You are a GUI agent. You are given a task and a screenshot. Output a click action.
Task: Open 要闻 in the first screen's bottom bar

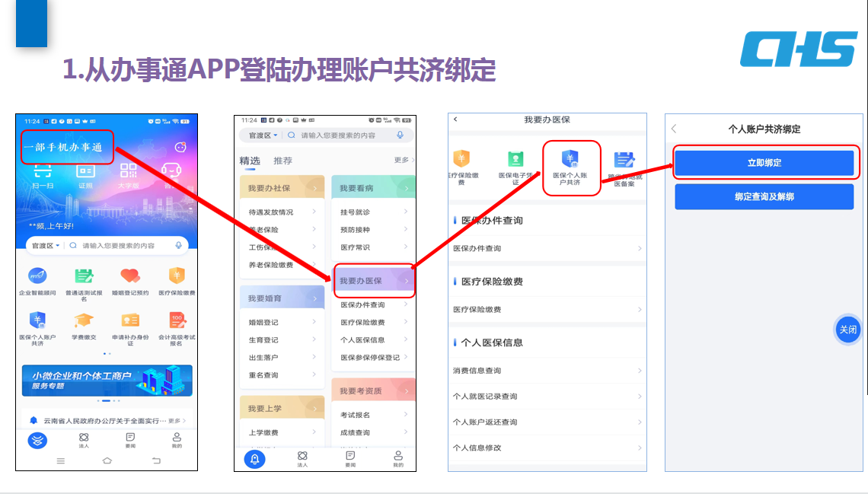click(130, 441)
